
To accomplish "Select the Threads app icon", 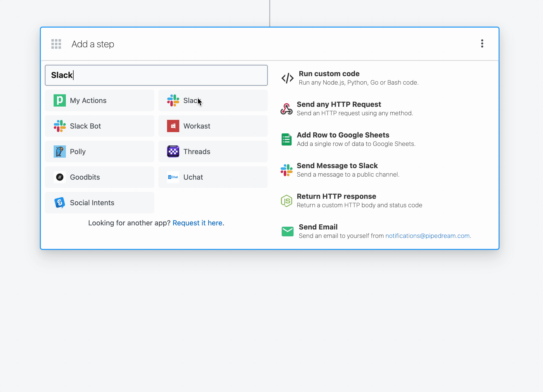I will pyautogui.click(x=173, y=151).
